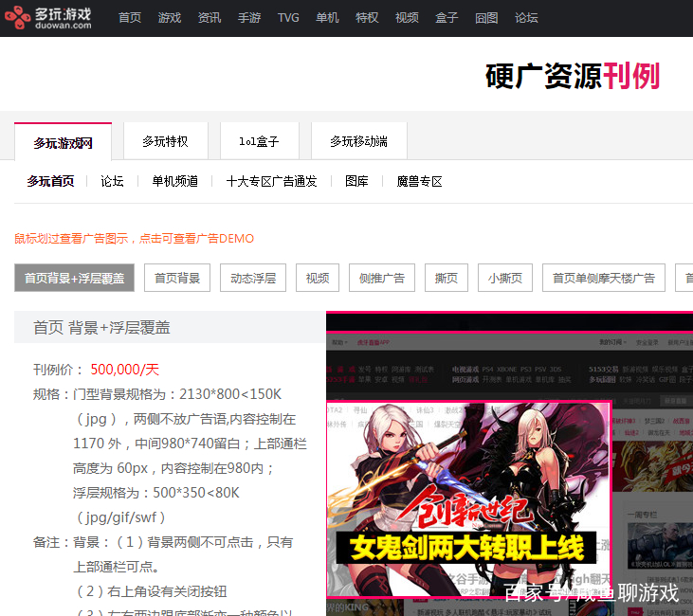
Task: Switch to the 多玩移动端 tab
Action: click(x=359, y=141)
